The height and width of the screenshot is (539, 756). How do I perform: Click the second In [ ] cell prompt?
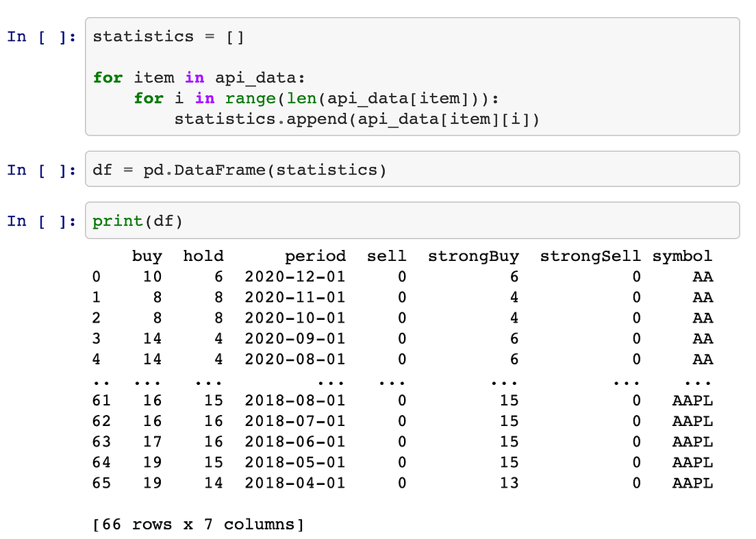coord(41,170)
